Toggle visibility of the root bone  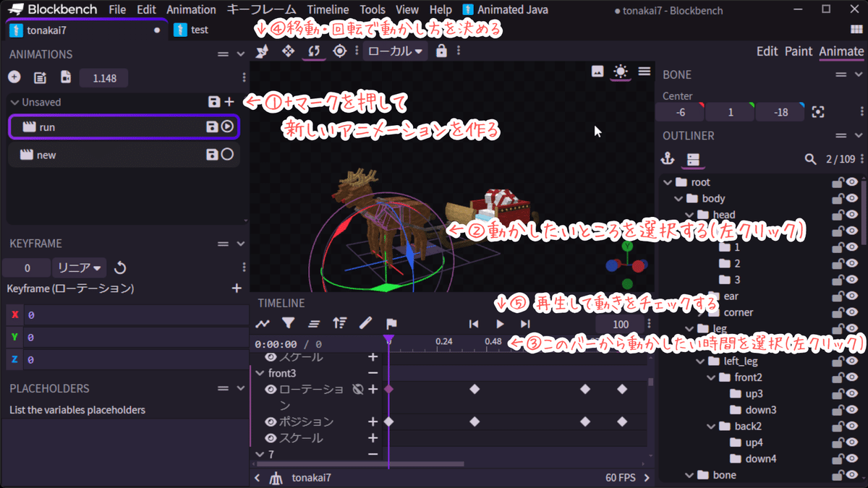coord(852,181)
